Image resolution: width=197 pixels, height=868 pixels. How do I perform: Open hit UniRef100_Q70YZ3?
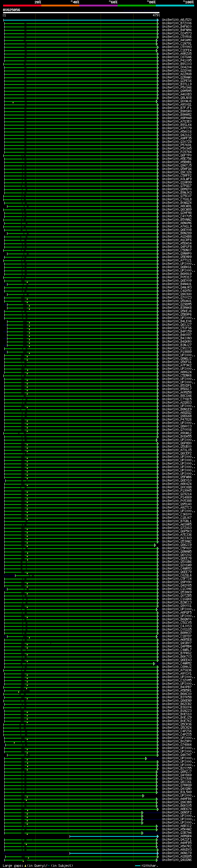coord(177,297)
